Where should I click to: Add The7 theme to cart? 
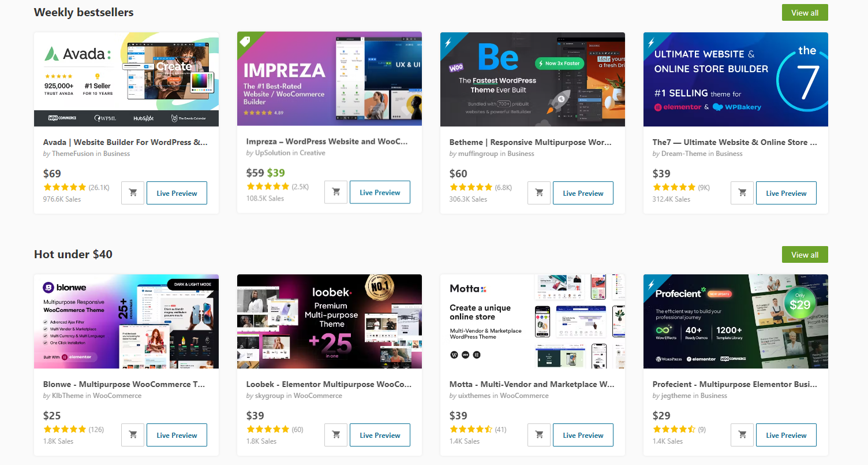pos(742,193)
